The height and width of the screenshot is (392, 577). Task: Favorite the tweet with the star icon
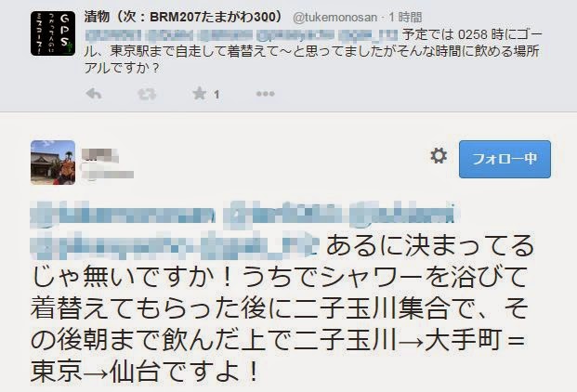pyautogui.click(x=199, y=94)
